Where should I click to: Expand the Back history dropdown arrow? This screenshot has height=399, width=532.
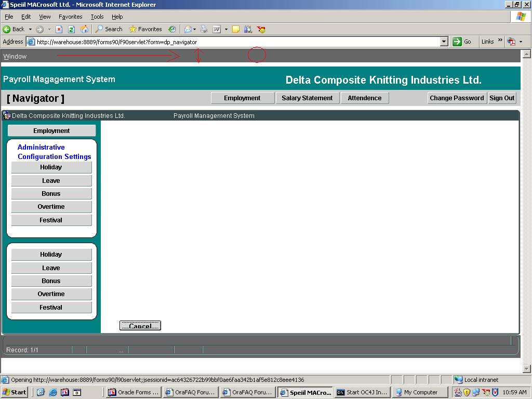[30, 30]
